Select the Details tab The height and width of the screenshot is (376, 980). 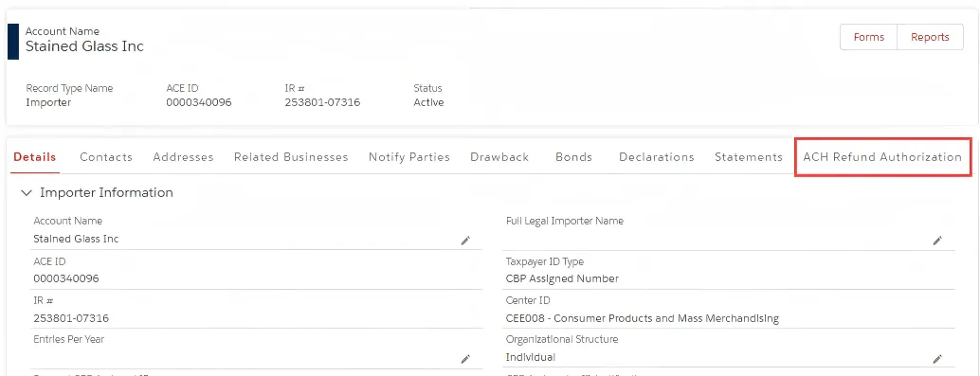tap(35, 157)
